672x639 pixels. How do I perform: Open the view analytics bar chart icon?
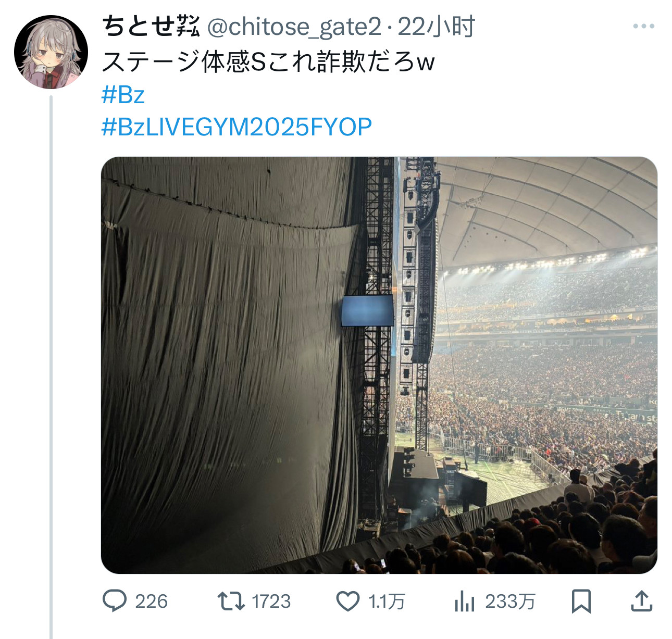[x=464, y=602]
